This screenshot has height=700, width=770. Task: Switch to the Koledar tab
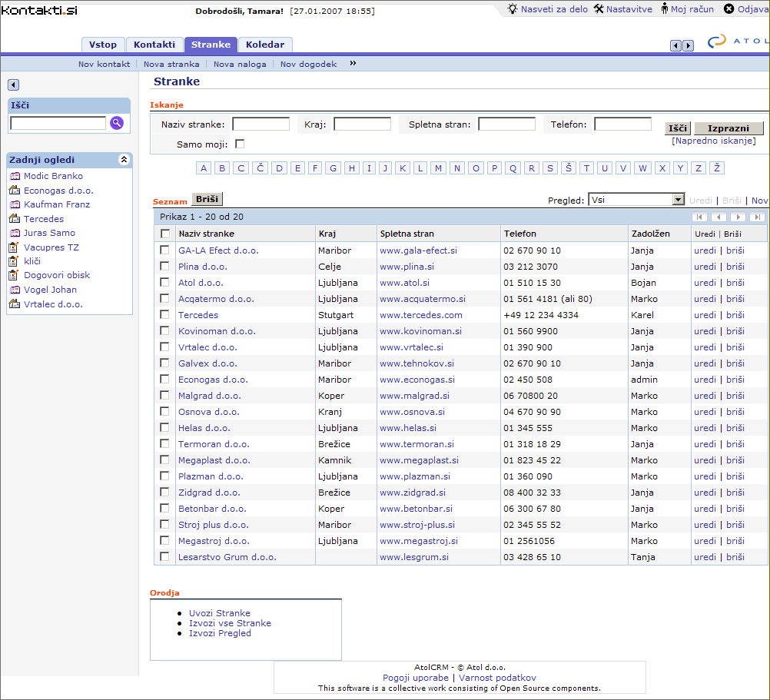click(x=265, y=45)
